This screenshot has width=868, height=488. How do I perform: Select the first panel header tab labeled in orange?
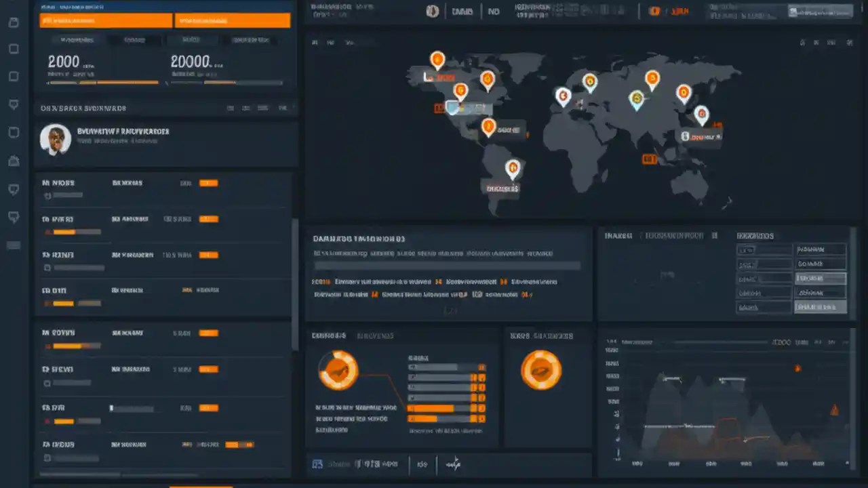[77, 39]
